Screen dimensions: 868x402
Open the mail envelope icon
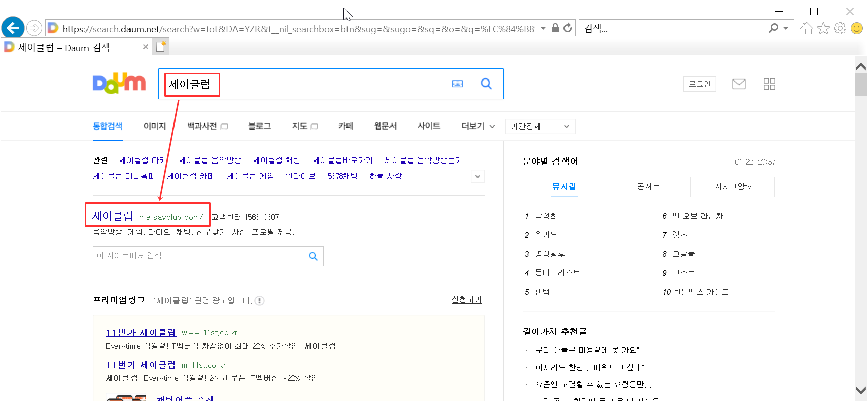click(739, 84)
